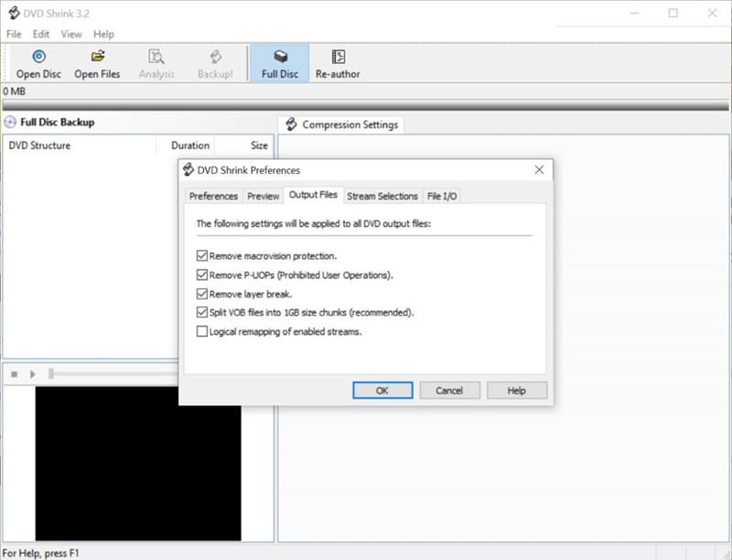Maximize the DVD Shrink window
The width and height of the screenshot is (732, 560).
[673, 13]
